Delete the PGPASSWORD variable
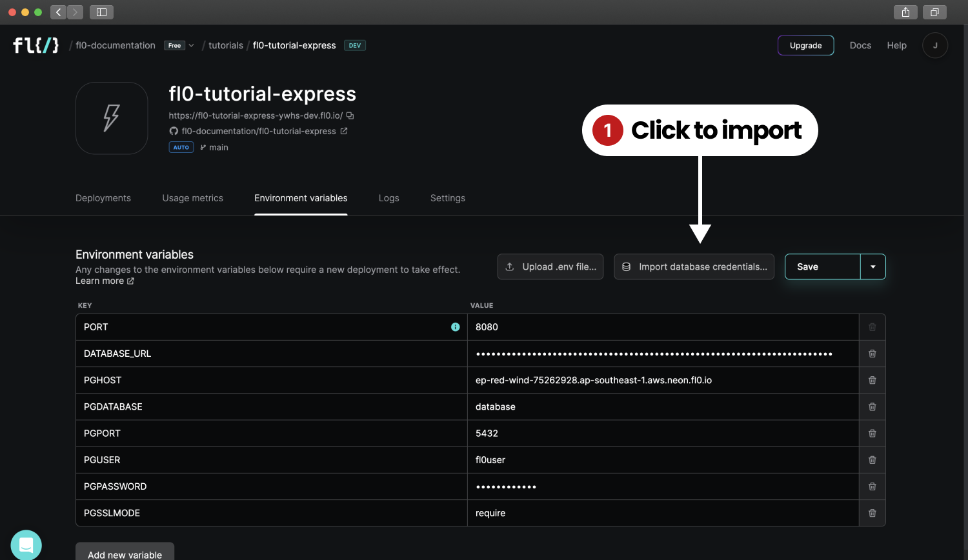 (x=872, y=486)
